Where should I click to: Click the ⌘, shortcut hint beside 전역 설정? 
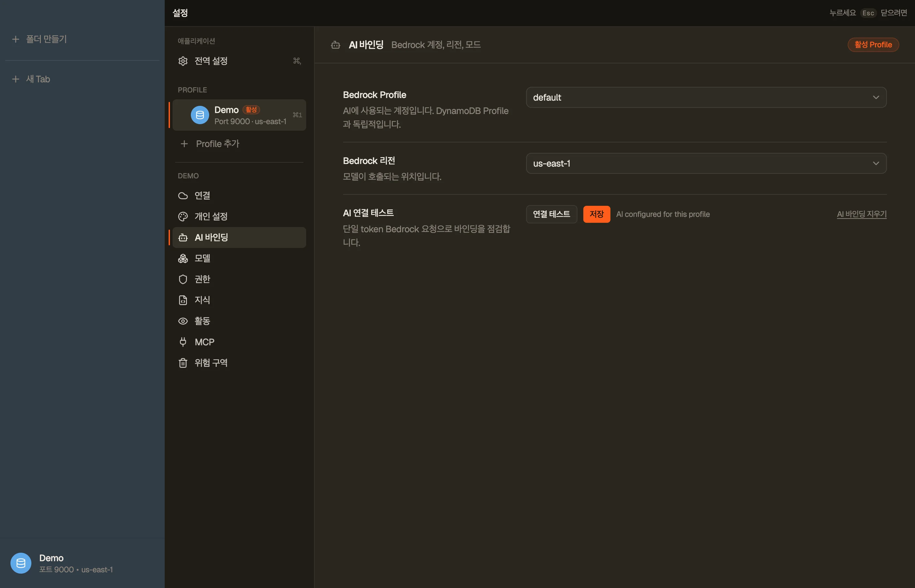pyautogui.click(x=297, y=61)
